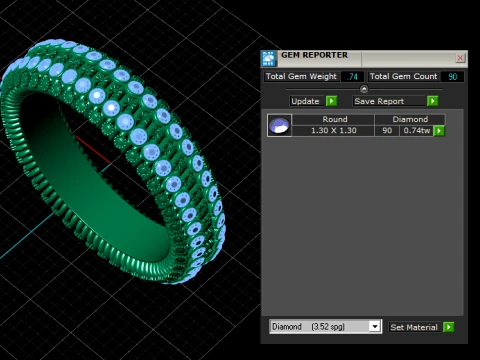Screen dimensions: 480x360
Task: Collapse the panel using round divider arrow
Action: (364, 89)
